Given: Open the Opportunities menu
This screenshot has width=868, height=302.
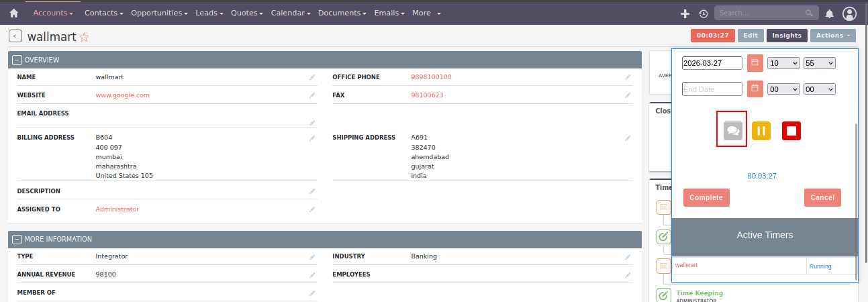Looking at the screenshot, I should coord(159,13).
